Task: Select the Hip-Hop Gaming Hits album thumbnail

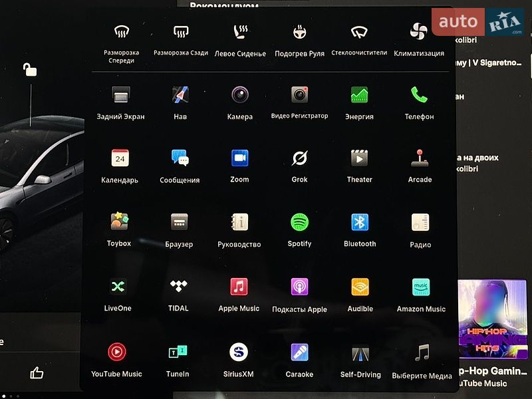Action: coord(493,319)
